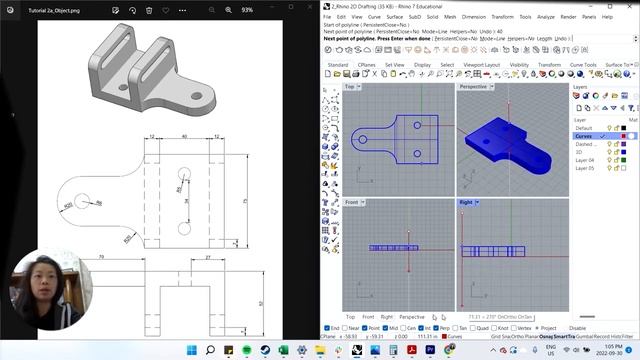Click the Show/Hide lightbulb icon in toolbar

[524, 74]
